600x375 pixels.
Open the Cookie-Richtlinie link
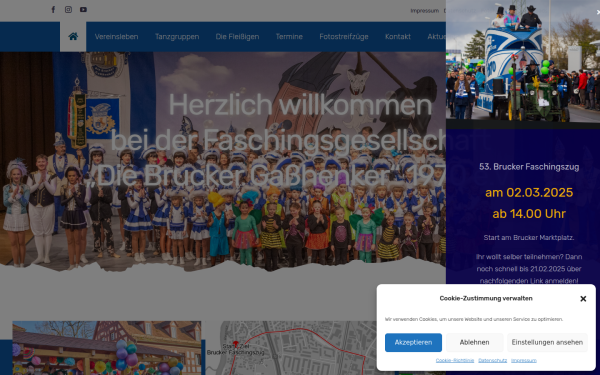[x=455, y=360]
